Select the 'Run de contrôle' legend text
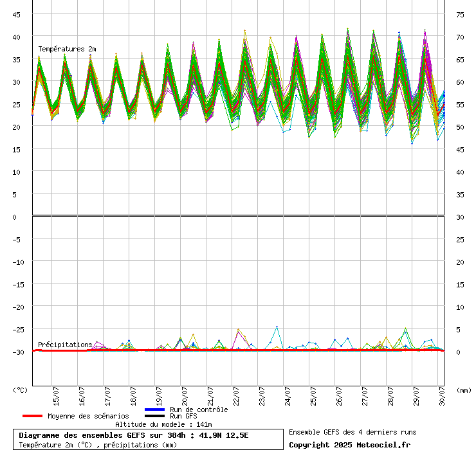Image resolution: width=476 pixels, height=450 pixels. click(199, 410)
